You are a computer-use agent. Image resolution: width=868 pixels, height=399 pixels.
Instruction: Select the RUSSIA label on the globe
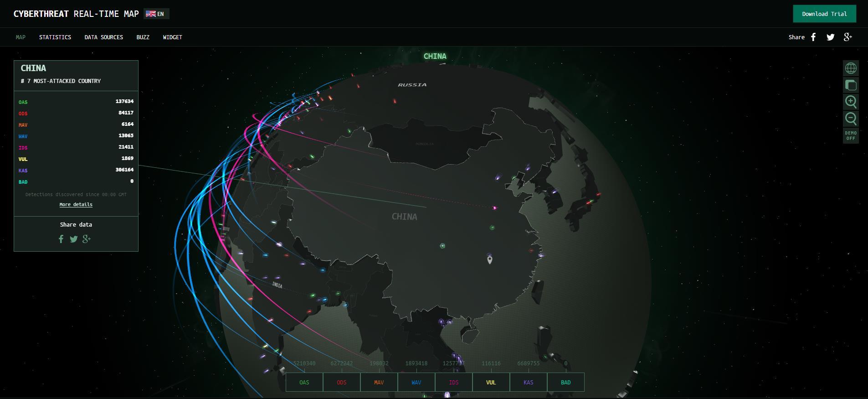tap(412, 85)
